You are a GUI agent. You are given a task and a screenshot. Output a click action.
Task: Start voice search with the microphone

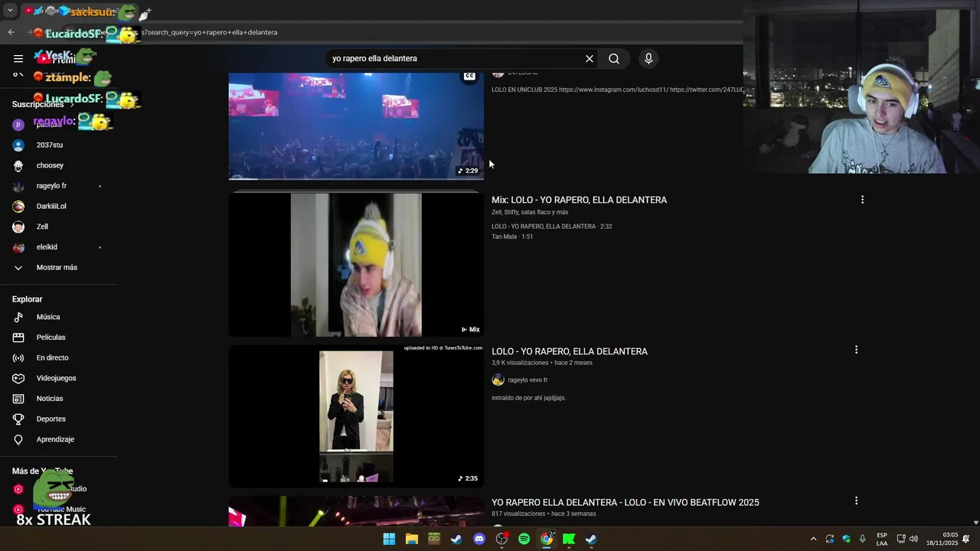pos(648,58)
